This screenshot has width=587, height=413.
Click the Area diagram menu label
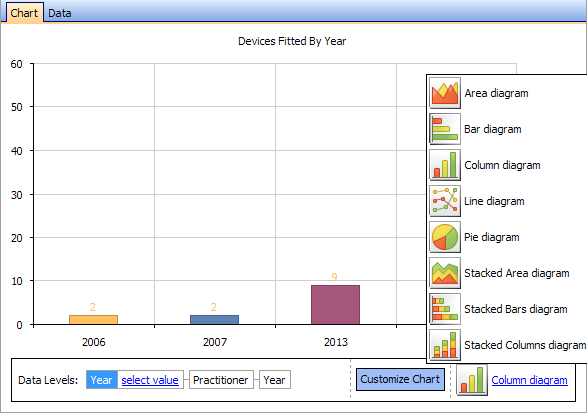tap(496, 93)
